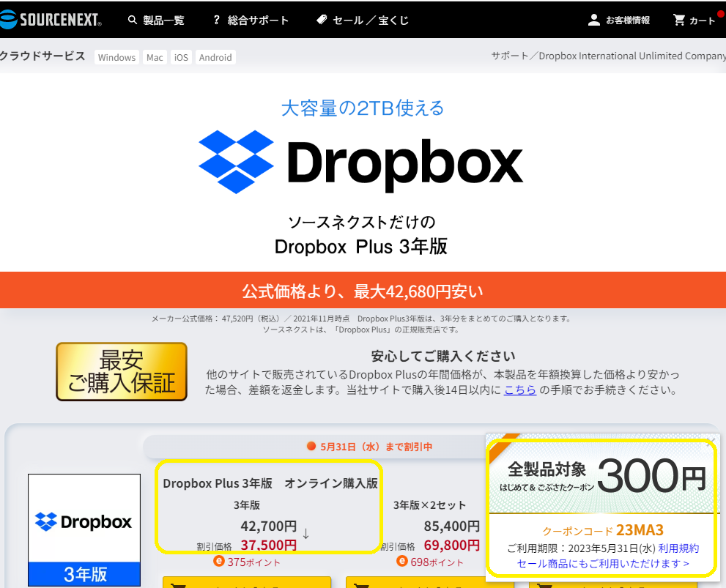Click セール商品にもご利用いただけます link
Image resolution: width=726 pixels, height=588 pixels.
point(603,564)
